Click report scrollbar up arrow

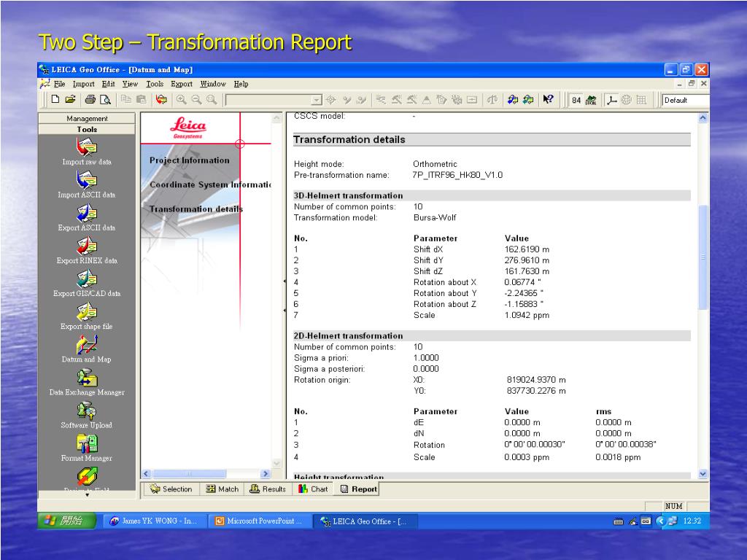click(703, 117)
